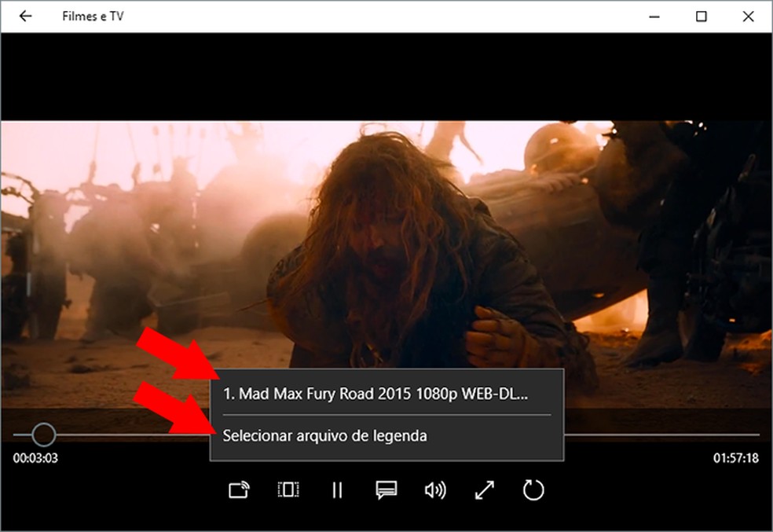Pause the movie playback

[x=337, y=490]
